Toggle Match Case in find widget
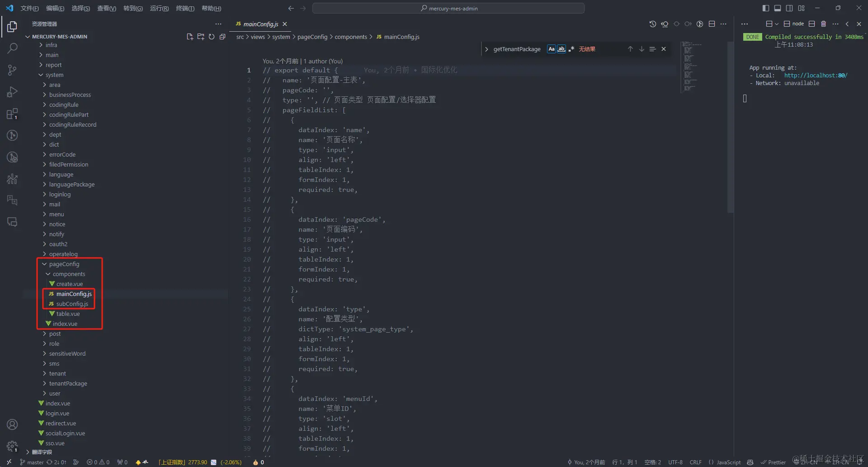 [552, 49]
